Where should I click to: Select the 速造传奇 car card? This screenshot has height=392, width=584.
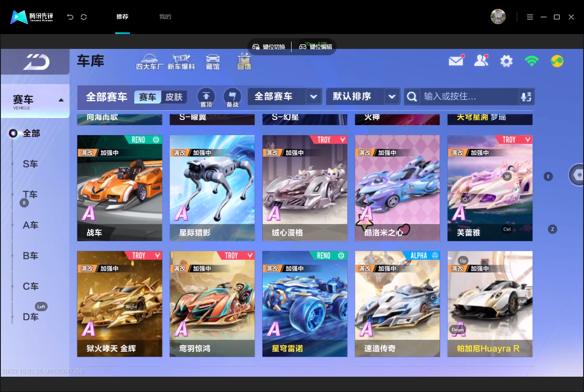click(x=397, y=304)
